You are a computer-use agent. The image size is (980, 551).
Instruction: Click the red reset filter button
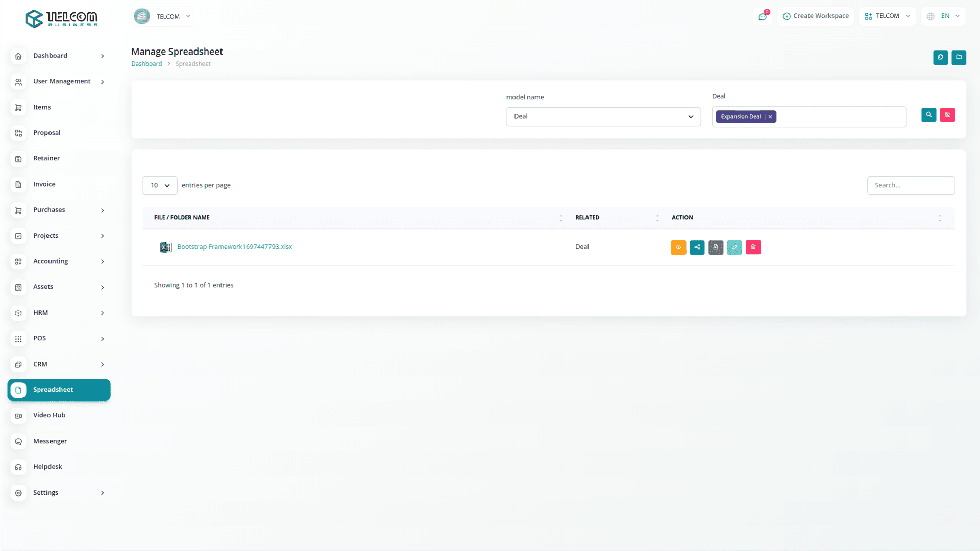click(947, 115)
